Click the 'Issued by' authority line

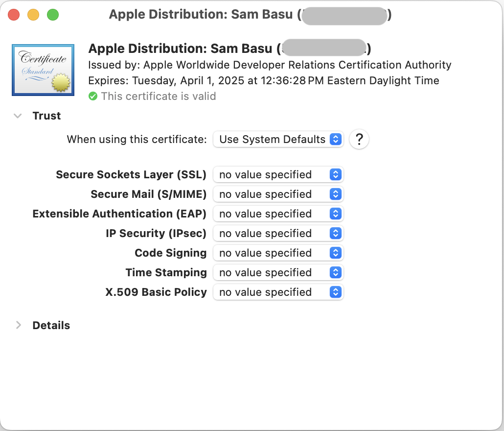click(x=270, y=65)
